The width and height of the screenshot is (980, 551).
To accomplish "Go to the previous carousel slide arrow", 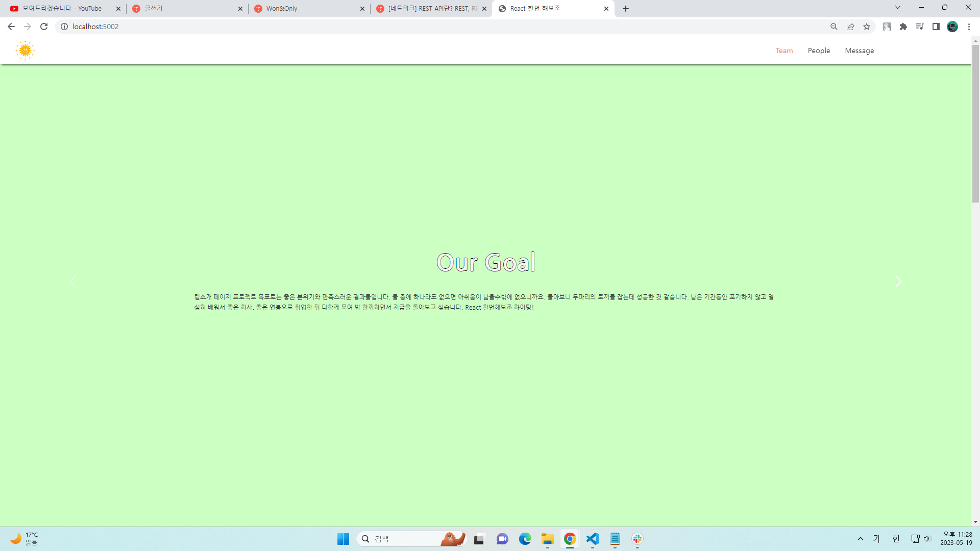I will (73, 282).
